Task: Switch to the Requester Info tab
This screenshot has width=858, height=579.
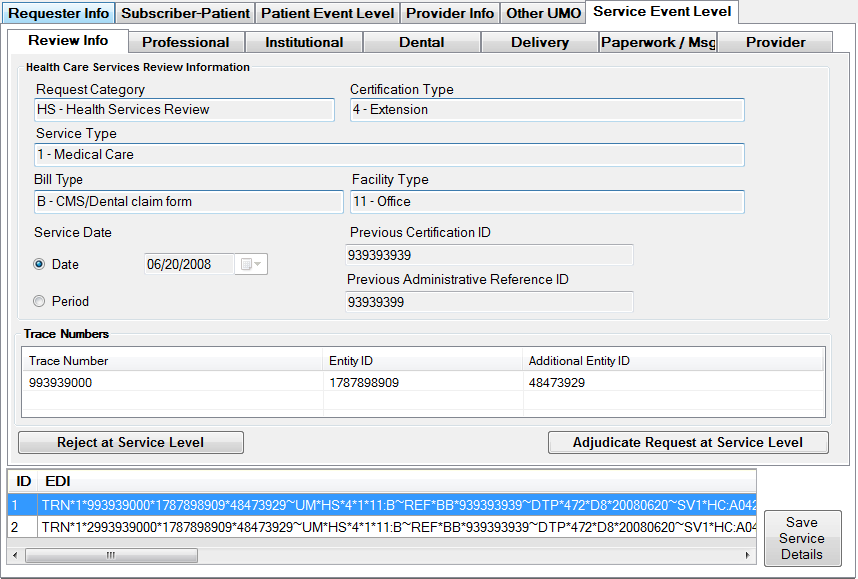Action: pos(59,13)
